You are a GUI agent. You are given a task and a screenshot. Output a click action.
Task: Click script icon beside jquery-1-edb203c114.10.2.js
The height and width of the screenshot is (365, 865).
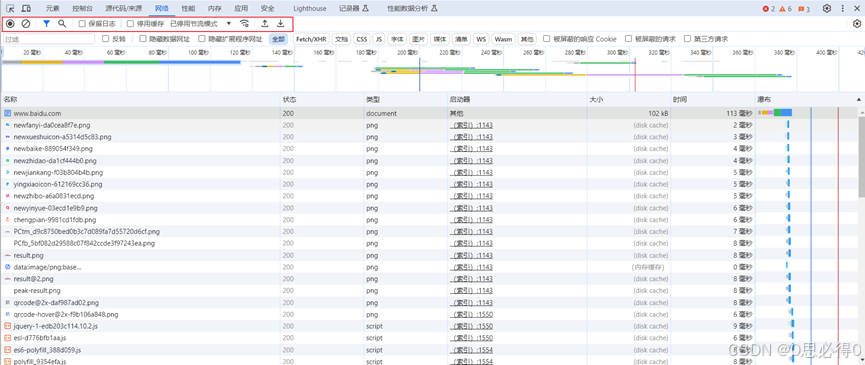point(8,326)
